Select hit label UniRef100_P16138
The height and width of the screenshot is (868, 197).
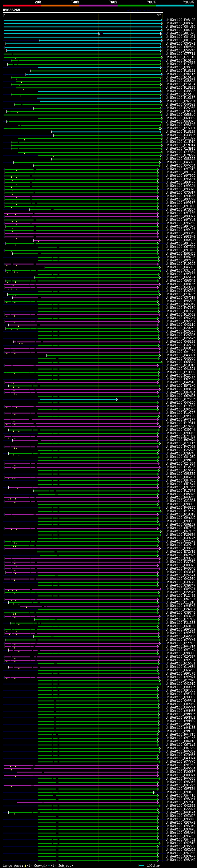[x=180, y=88]
